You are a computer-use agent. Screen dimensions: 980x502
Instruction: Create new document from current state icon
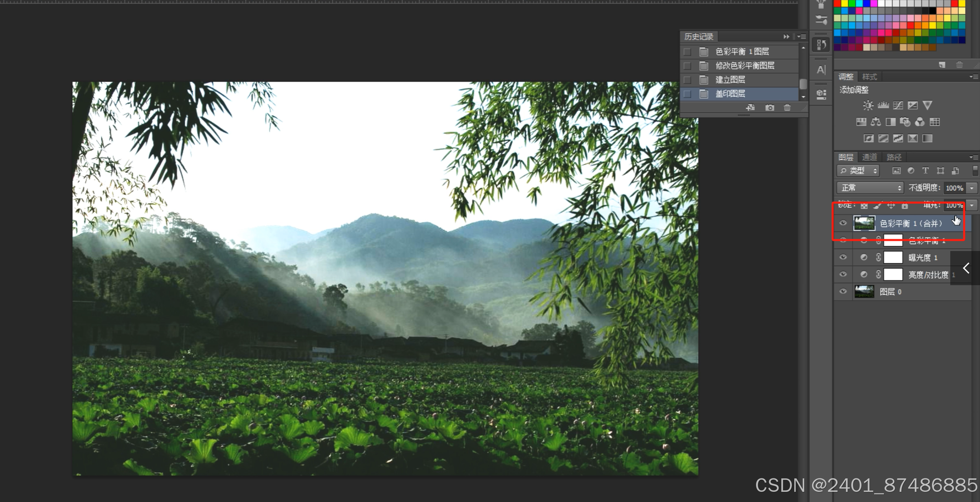[750, 108]
